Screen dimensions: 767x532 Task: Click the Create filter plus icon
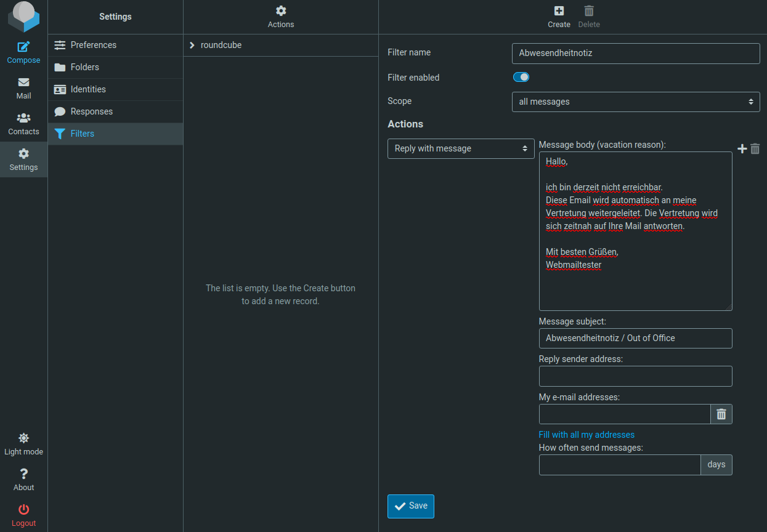(x=559, y=11)
